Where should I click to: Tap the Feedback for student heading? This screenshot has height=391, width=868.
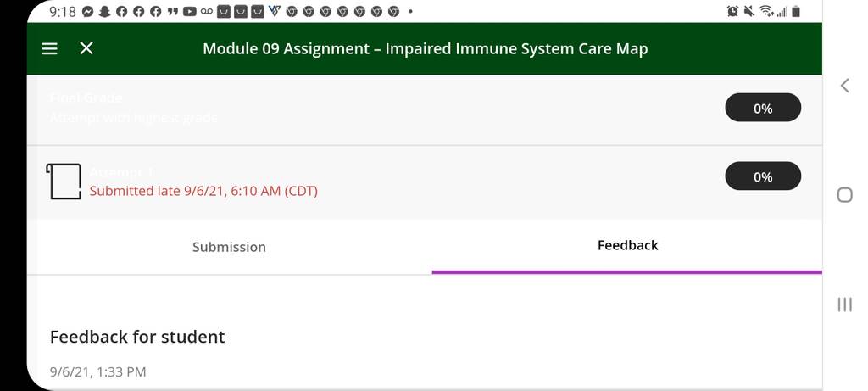pos(137,337)
